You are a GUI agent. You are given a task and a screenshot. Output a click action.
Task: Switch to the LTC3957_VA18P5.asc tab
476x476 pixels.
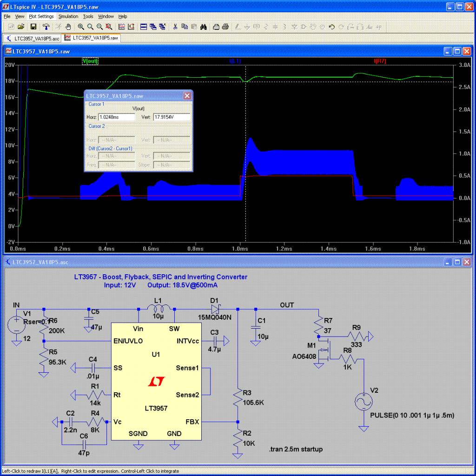pyautogui.click(x=33, y=38)
